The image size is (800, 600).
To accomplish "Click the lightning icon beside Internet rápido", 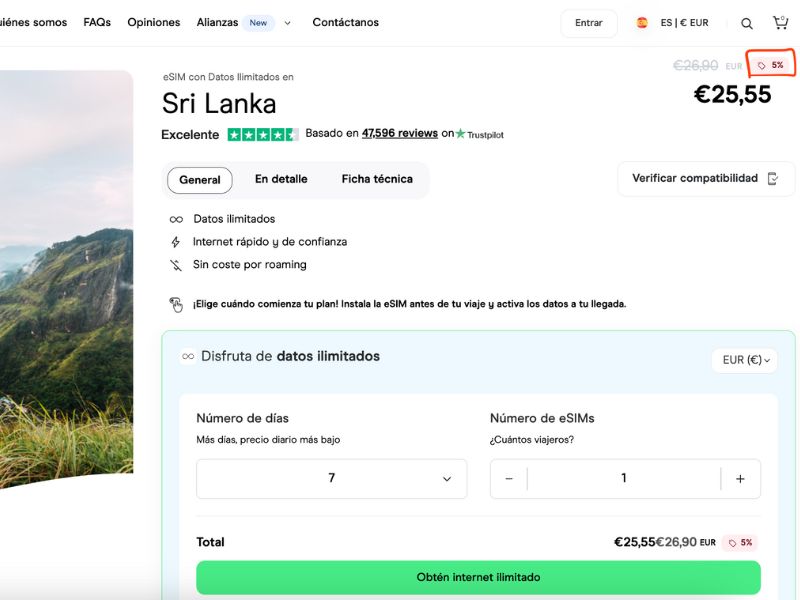I will pyautogui.click(x=177, y=241).
